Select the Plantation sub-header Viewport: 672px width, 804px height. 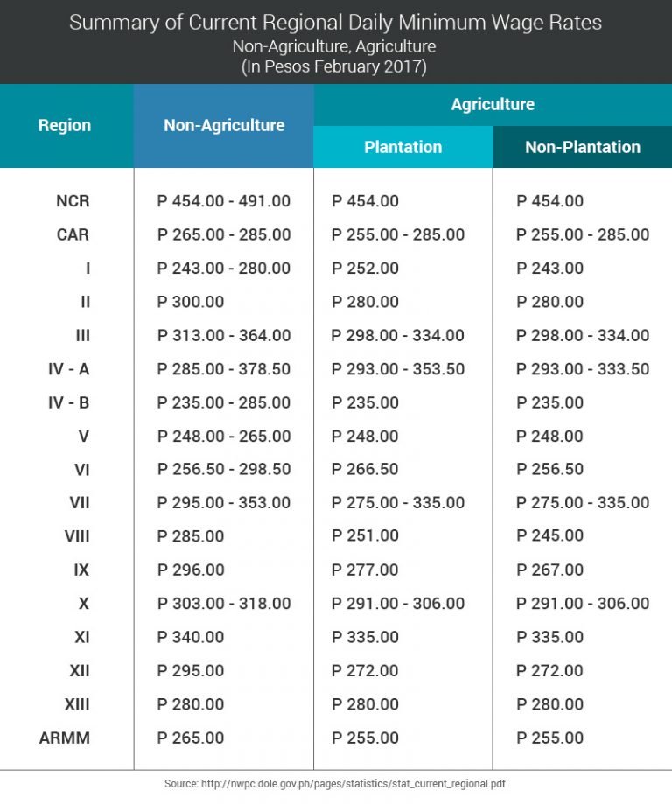[402, 147]
